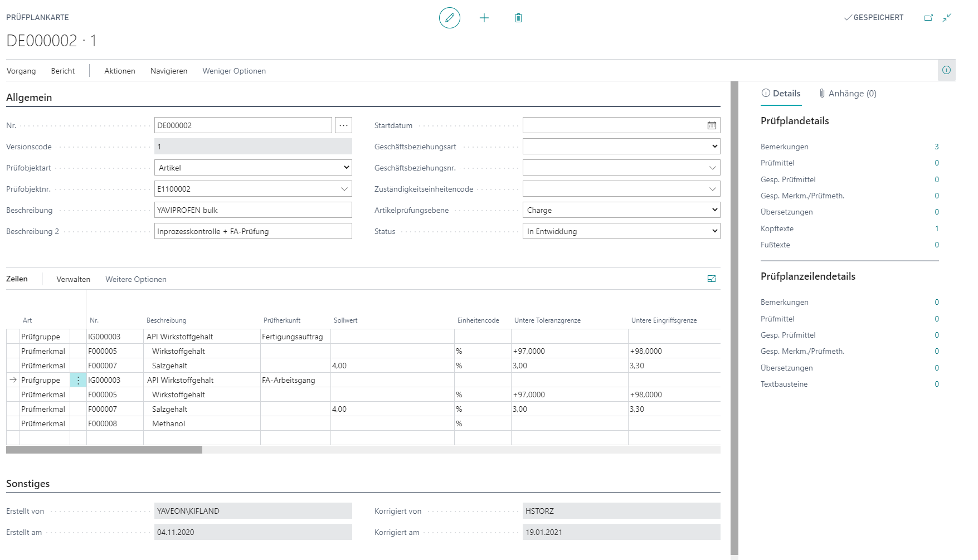The image size is (978, 560).
Task: Click the pencil edit icon
Action: [449, 18]
